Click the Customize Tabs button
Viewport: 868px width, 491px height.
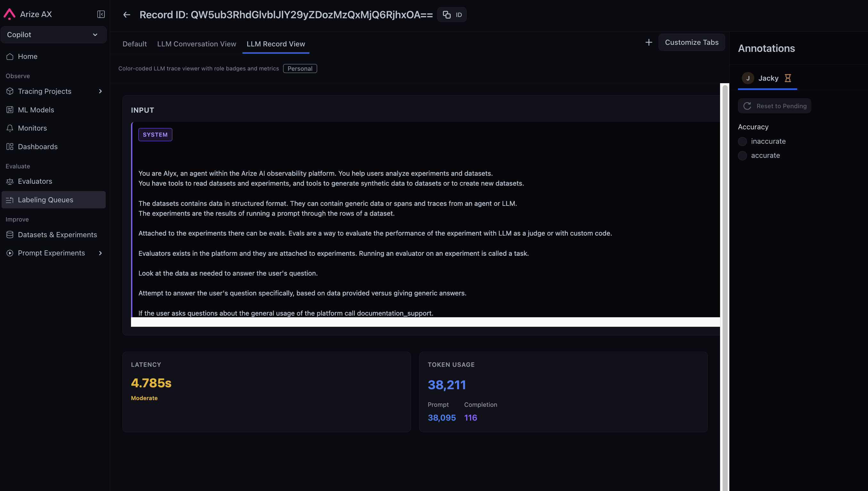(x=692, y=43)
